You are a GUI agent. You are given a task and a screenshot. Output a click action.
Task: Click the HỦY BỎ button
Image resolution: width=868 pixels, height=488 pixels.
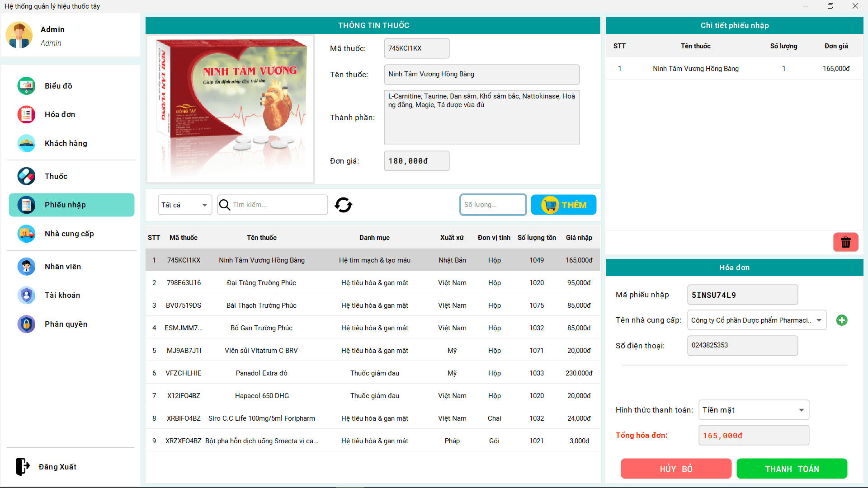pyautogui.click(x=676, y=469)
